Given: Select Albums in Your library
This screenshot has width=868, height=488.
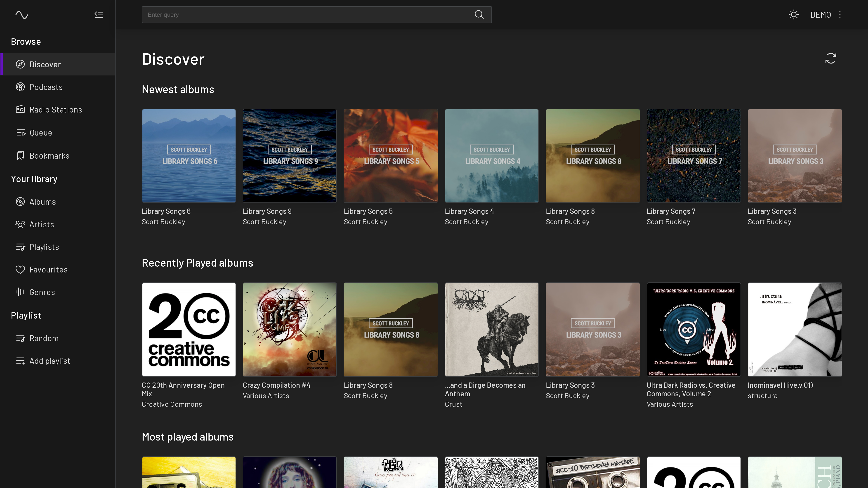Looking at the screenshot, I should [x=42, y=202].
